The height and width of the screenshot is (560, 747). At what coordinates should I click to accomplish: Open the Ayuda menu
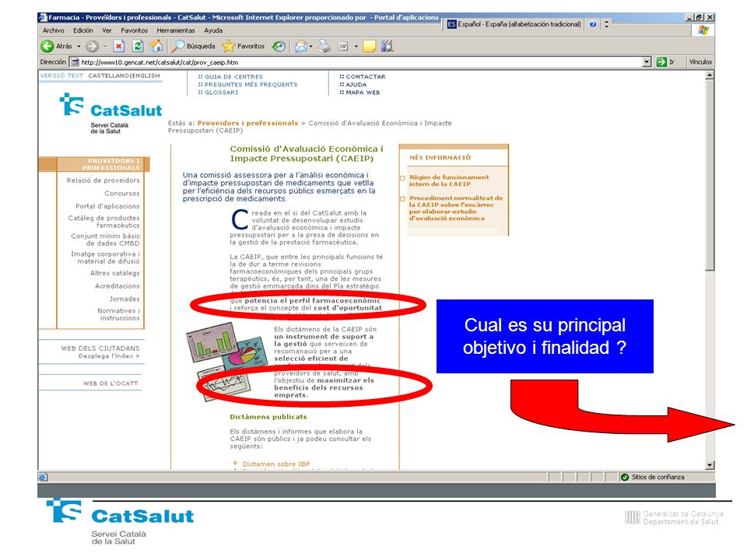(x=213, y=30)
